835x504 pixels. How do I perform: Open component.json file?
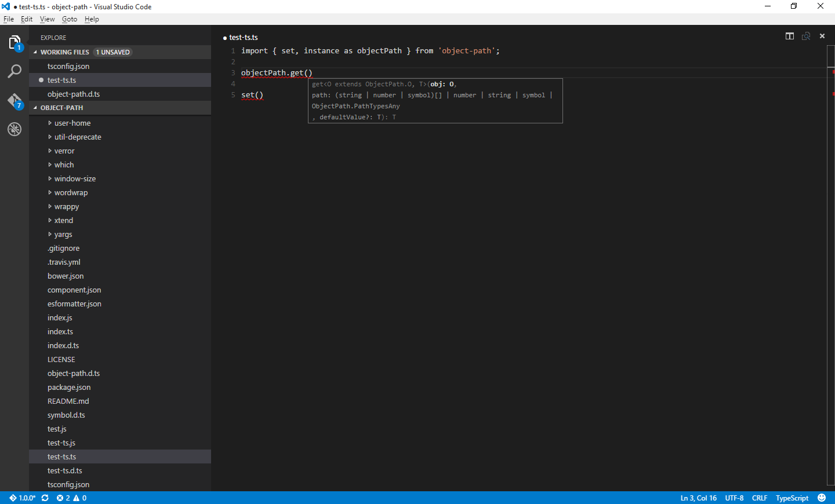click(x=120, y=290)
